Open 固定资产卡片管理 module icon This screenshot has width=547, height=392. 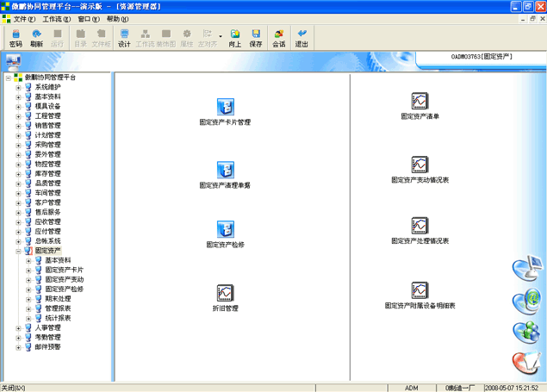pyautogui.click(x=225, y=108)
